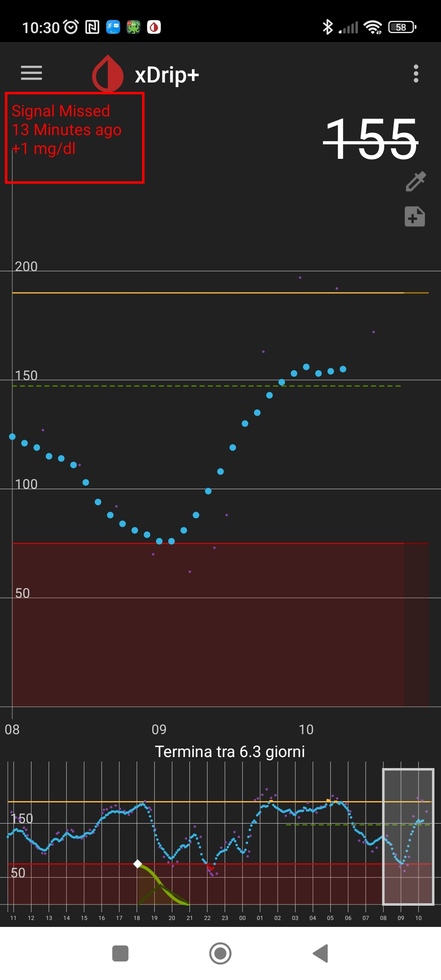Tap the NFC status bar icon
441x980 pixels.
click(92, 27)
